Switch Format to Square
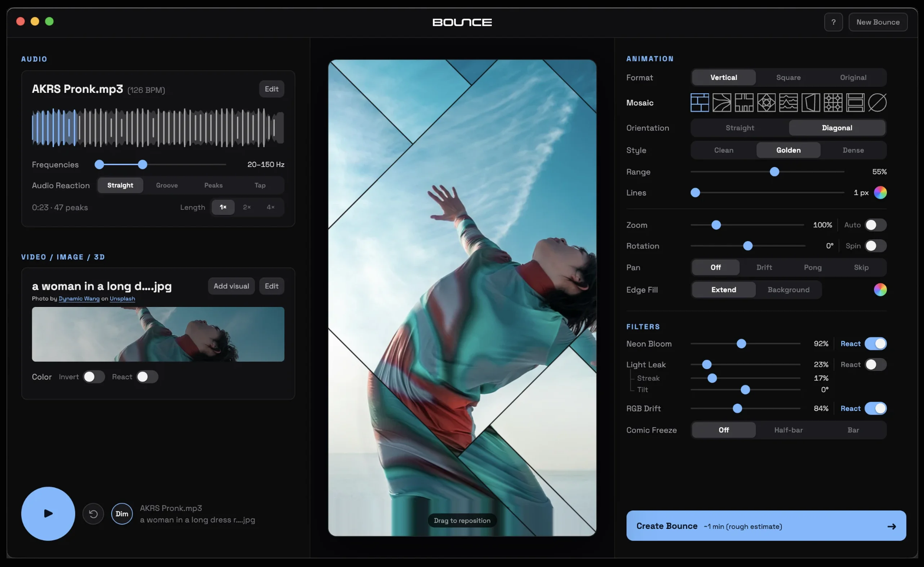 click(x=788, y=77)
